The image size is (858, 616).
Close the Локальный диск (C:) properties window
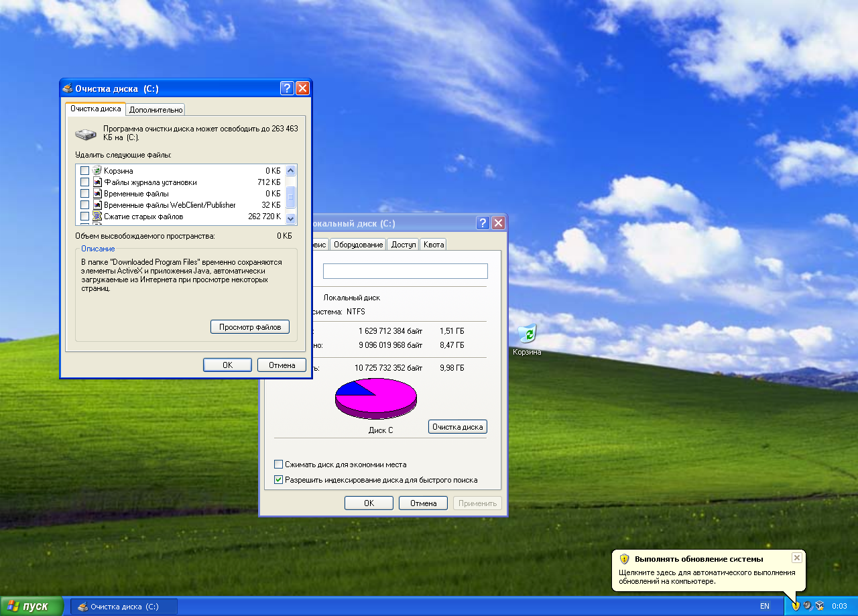pyautogui.click(x=498, y=223)
